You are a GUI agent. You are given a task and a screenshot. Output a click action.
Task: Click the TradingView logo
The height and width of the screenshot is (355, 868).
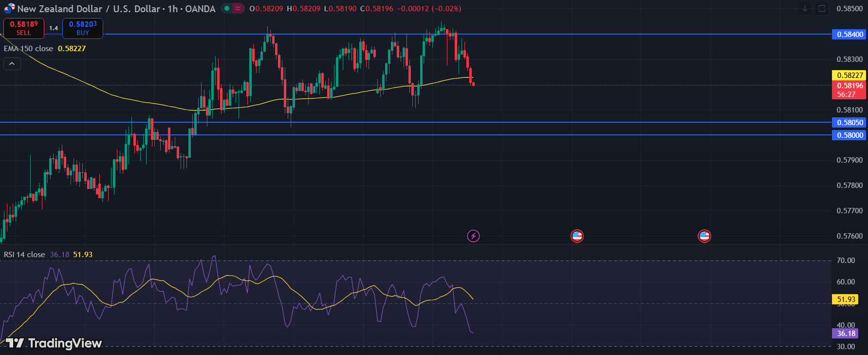click(54, 343)
